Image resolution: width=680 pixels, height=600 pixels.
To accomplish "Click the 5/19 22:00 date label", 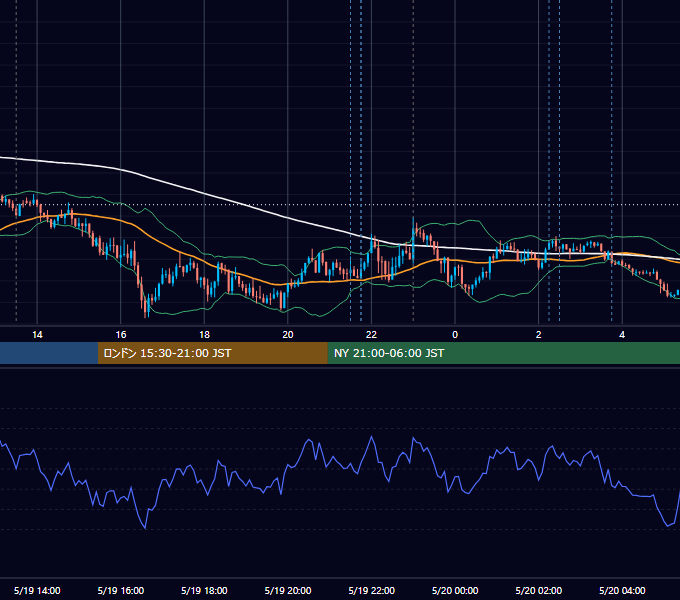I will [x=372, y=590].
